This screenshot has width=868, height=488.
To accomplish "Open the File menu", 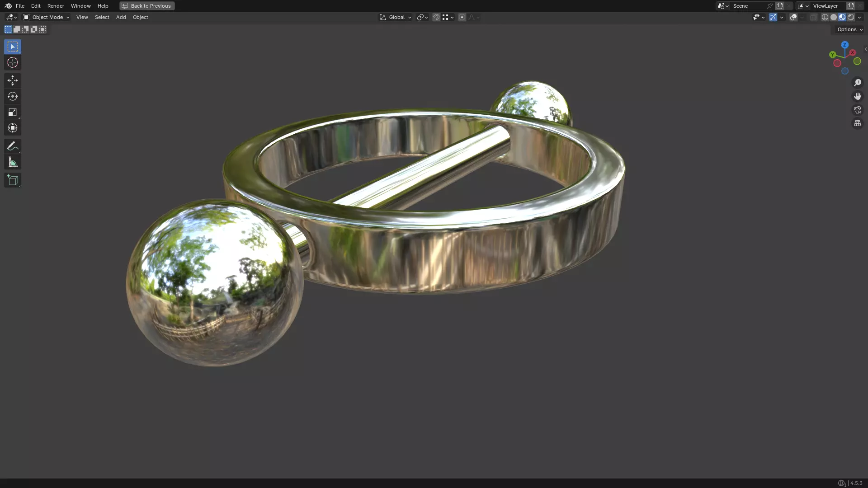I will tap(20, 6).
